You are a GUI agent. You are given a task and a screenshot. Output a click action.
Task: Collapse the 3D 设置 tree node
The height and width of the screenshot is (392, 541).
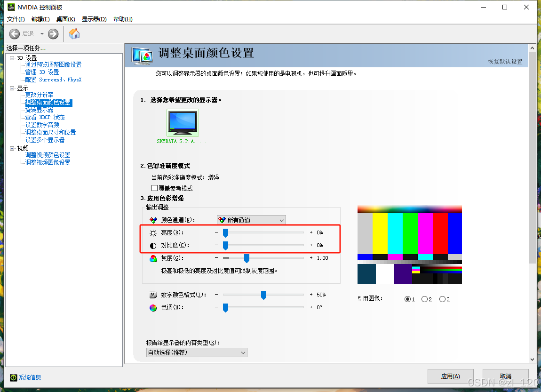tap(12, 58)
